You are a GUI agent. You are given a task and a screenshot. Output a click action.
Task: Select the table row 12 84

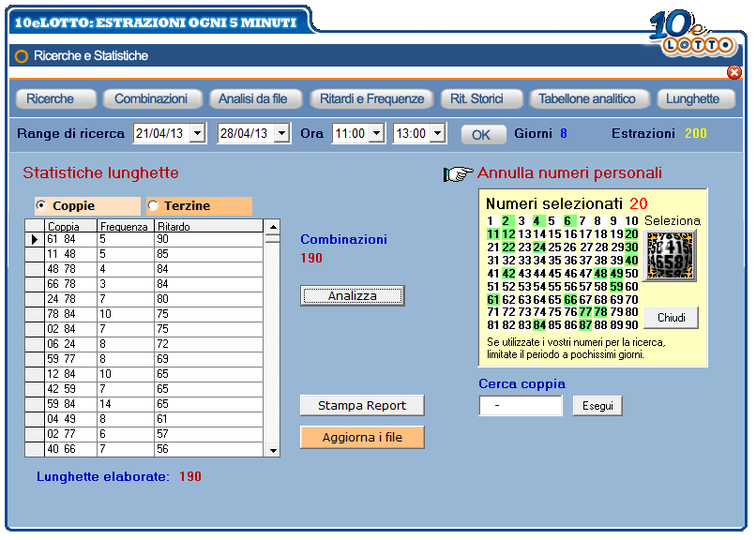(x=144, y=373)
